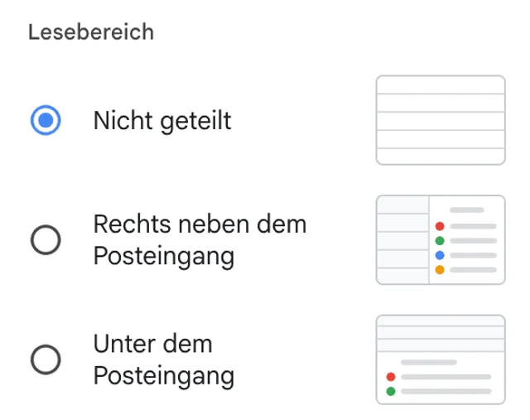Screen dimensions: 530x420
Task: Pick the below-inbox reading pane preview thumbnail
Action: coord(441,360)
